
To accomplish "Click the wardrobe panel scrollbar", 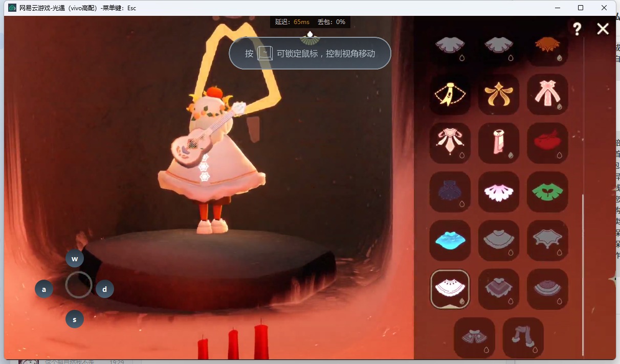I will pyautogui.click(x=583, y=275).
